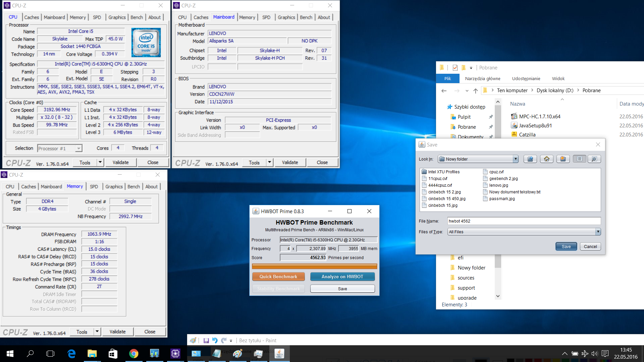Viewport: 644px width, 362px height.
Task: Click the Create New Folder icon in Save dialog
Action: [563, 159]
